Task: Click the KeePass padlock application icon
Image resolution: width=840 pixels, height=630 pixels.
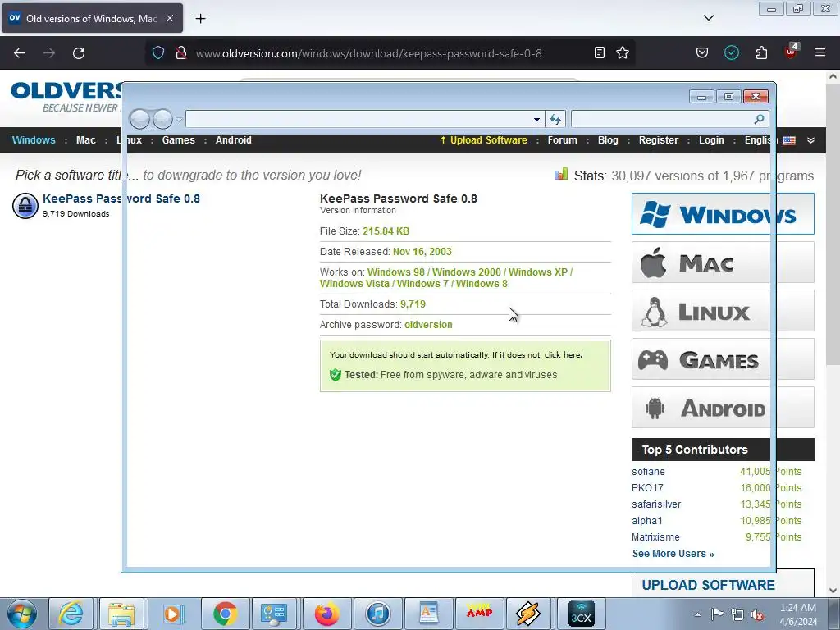Action: [25, 206]
